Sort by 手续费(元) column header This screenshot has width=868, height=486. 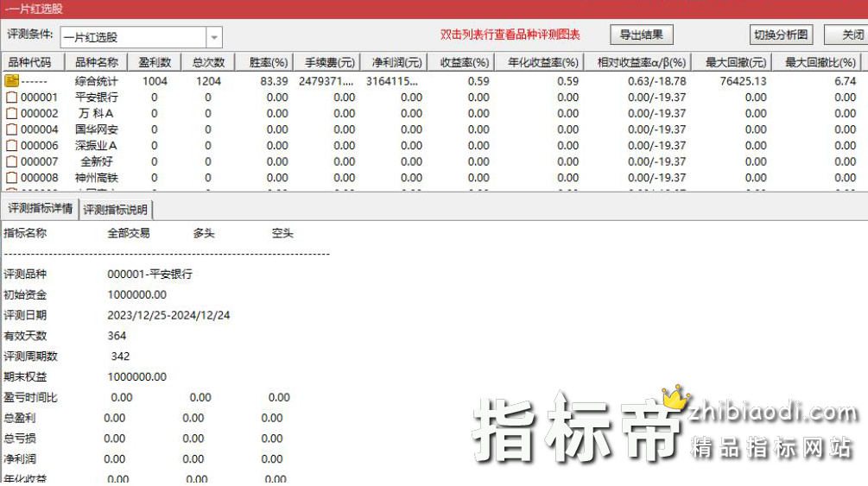(x=327, y=62)
